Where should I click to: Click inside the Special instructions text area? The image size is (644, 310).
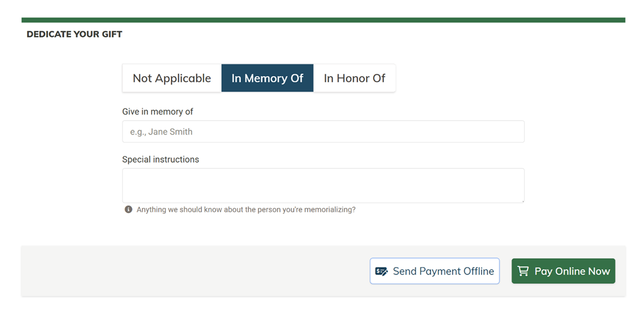click(323, 185)
